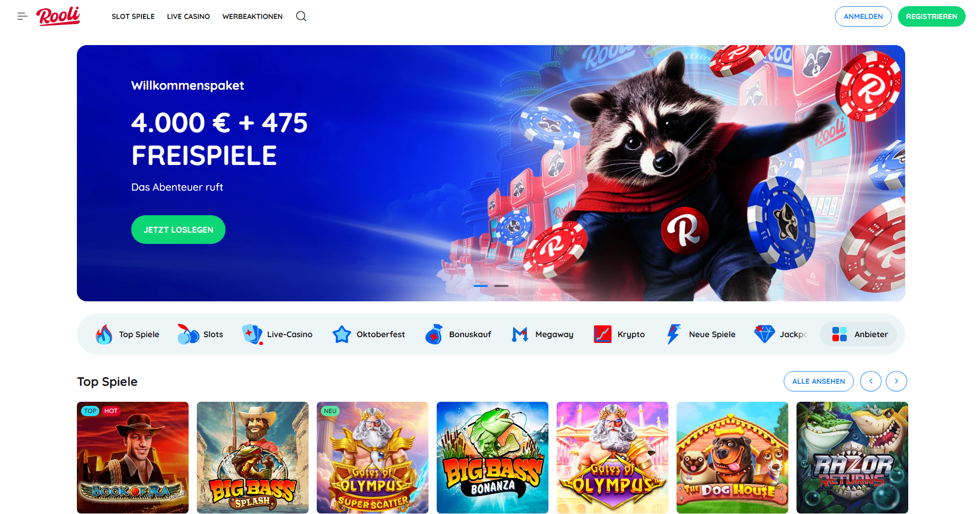Show next Top Spiele games arrow

896,381
